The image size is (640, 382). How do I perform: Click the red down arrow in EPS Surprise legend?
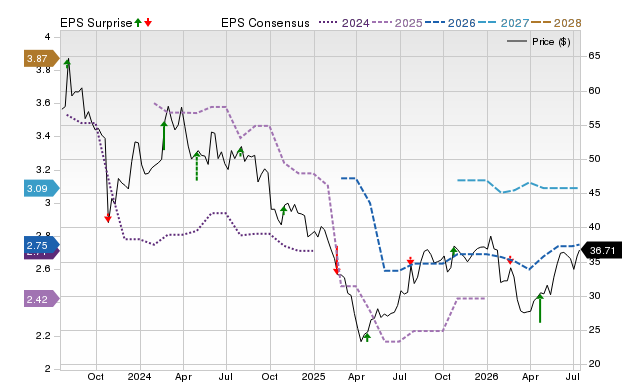pyautogui.click(x=148, y=23)
